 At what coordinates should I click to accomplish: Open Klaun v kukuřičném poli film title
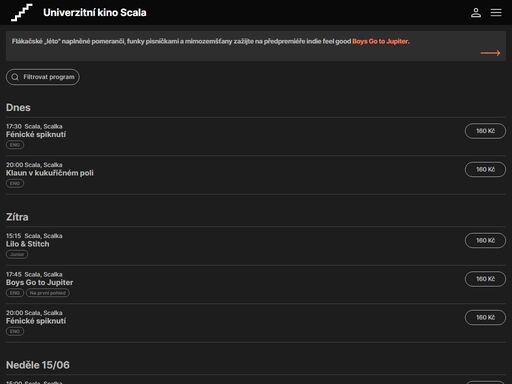click(x=50, y=173)
